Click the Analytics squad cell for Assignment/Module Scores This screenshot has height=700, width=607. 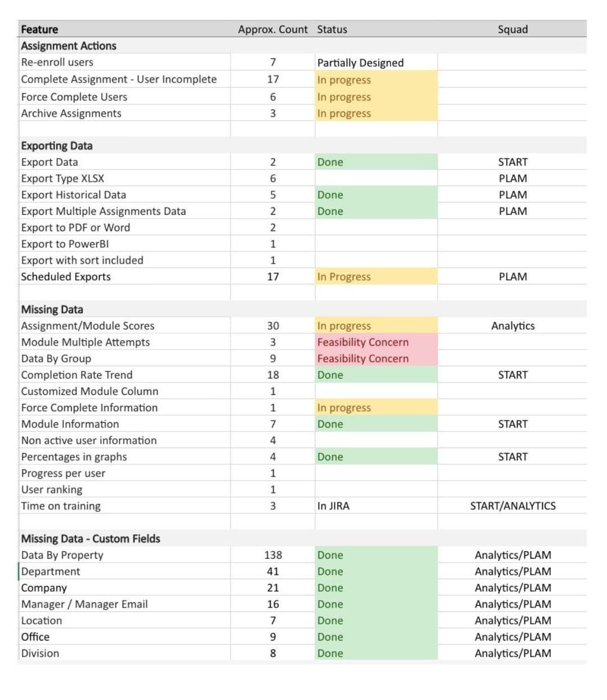pos(512,326)
